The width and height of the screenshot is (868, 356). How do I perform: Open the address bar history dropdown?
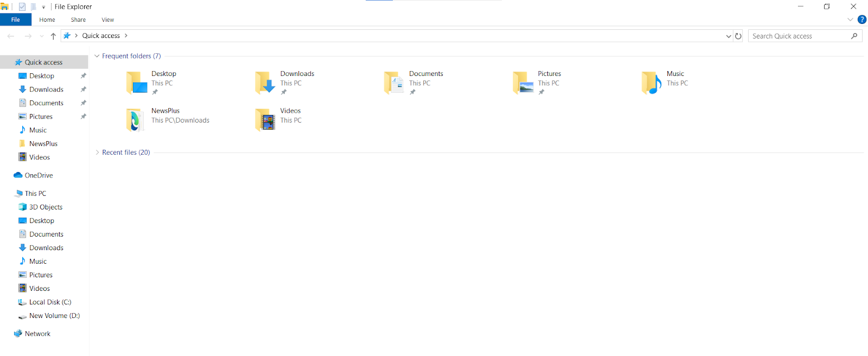pyautogui.click(x=728, y=36)
